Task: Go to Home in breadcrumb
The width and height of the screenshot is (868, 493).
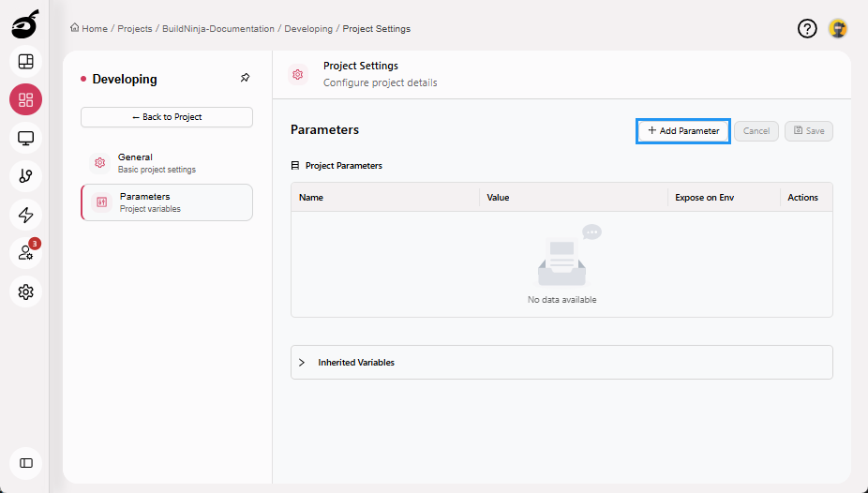Action: pos(95,29)
